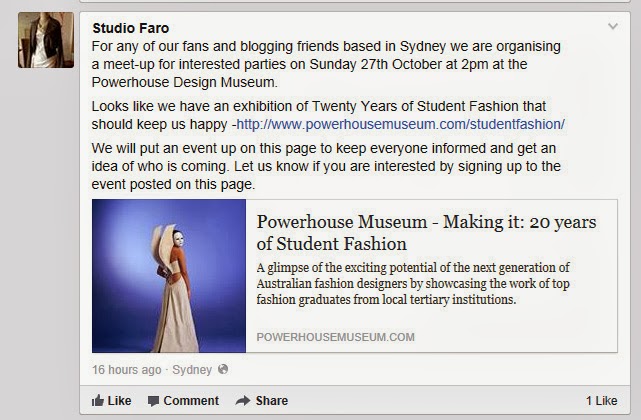Click the Sydney location tag

tap(191, 370)
